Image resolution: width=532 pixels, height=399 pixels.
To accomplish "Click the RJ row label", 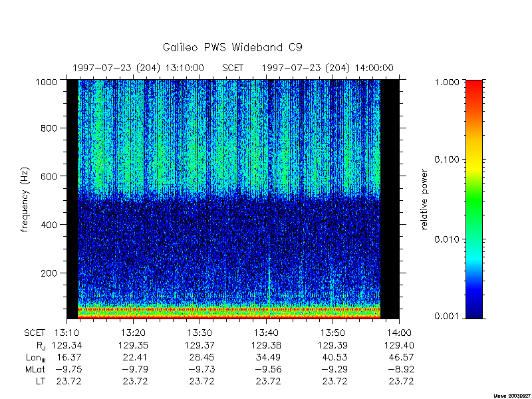I will (41, 346).
